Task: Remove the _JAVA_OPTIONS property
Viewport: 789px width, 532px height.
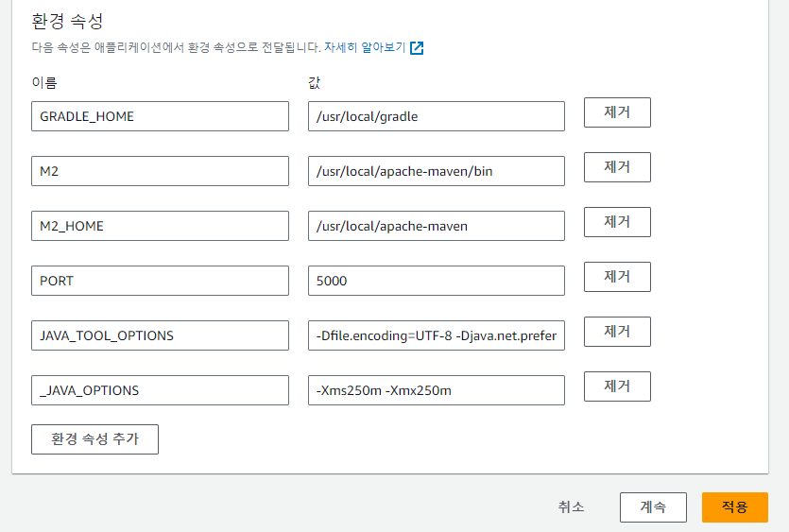Action: (616, 386)
